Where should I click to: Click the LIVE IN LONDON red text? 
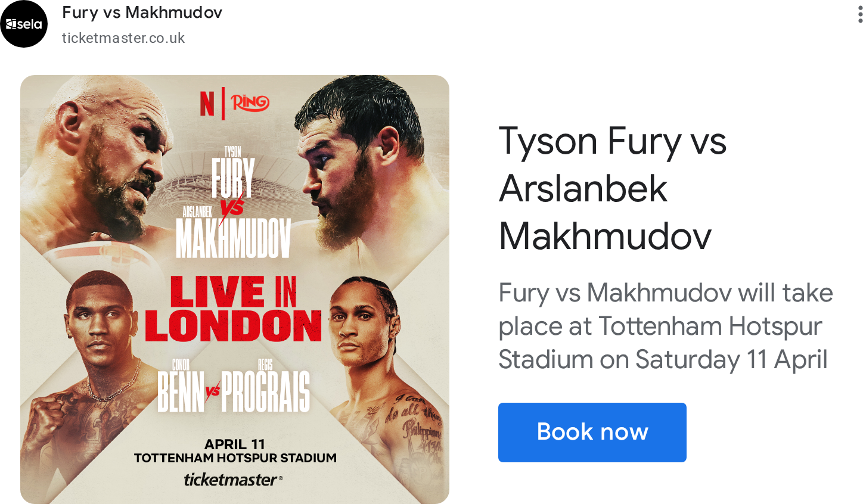233,309
